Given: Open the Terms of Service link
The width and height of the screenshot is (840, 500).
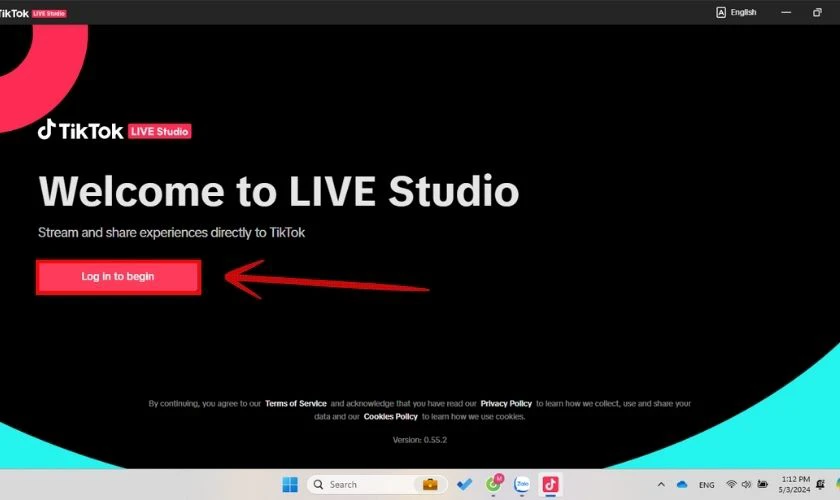Looking at the screenshot, I should (295, 404).
